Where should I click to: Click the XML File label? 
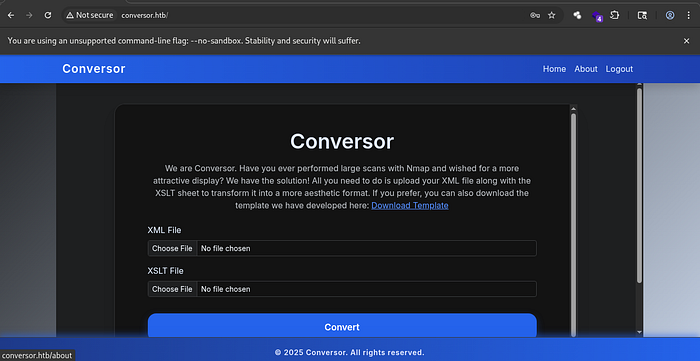[x=164, y=230]
